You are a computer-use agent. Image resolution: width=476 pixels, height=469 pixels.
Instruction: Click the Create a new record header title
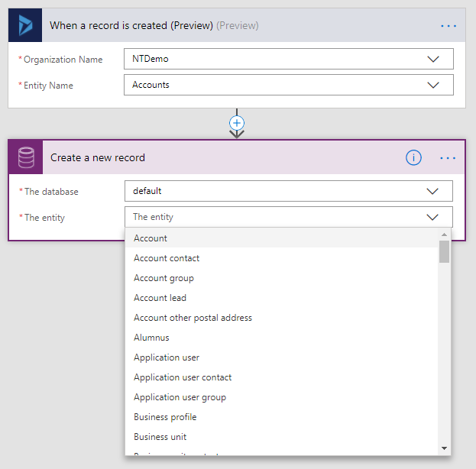(x=98, y=157)
